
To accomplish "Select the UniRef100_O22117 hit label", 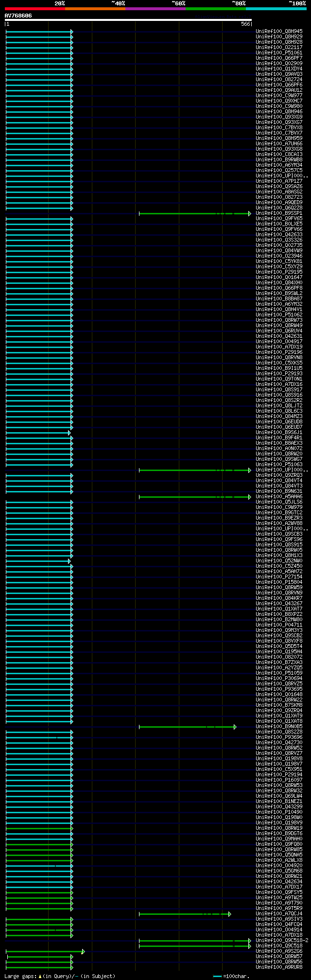I will (x=279, y=48).
